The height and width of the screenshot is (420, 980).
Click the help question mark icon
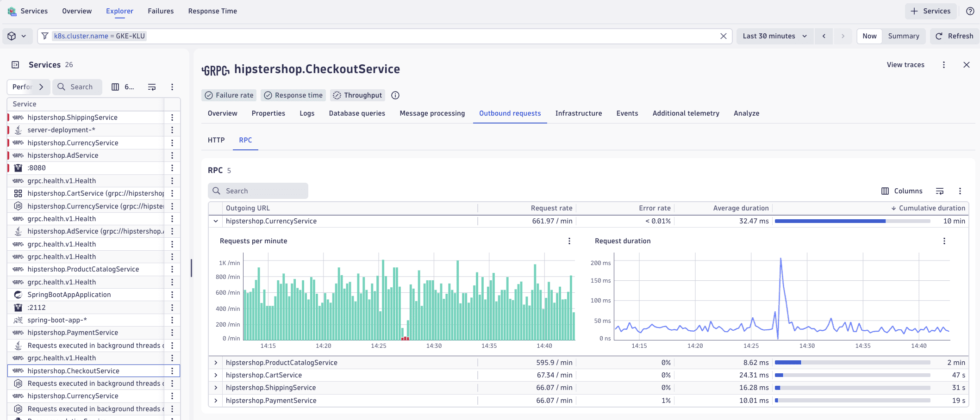[970, 11]
